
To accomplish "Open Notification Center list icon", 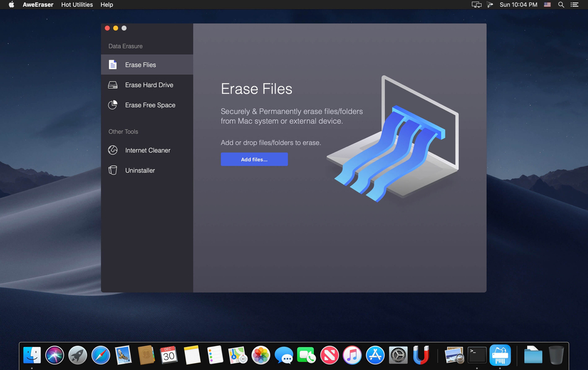I will tap(574, 5).
